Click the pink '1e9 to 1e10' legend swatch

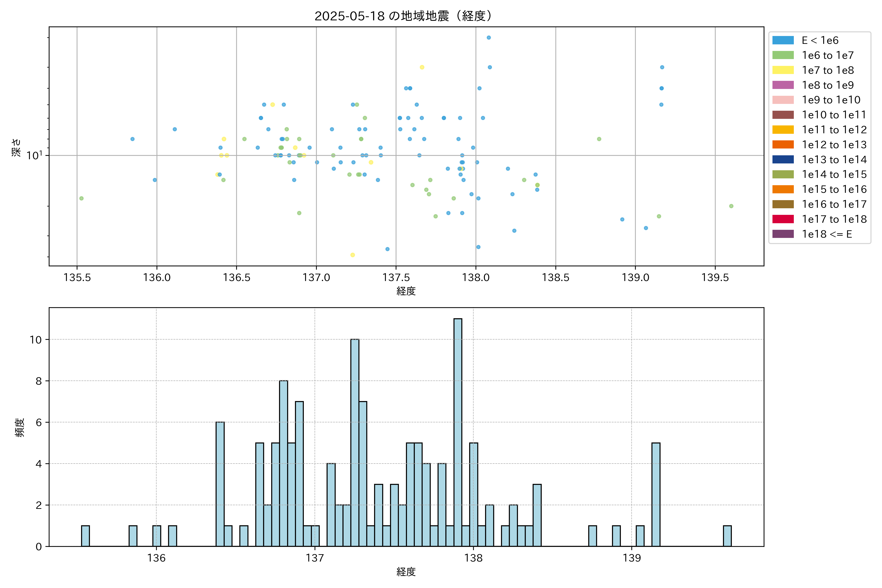[783, 100]
